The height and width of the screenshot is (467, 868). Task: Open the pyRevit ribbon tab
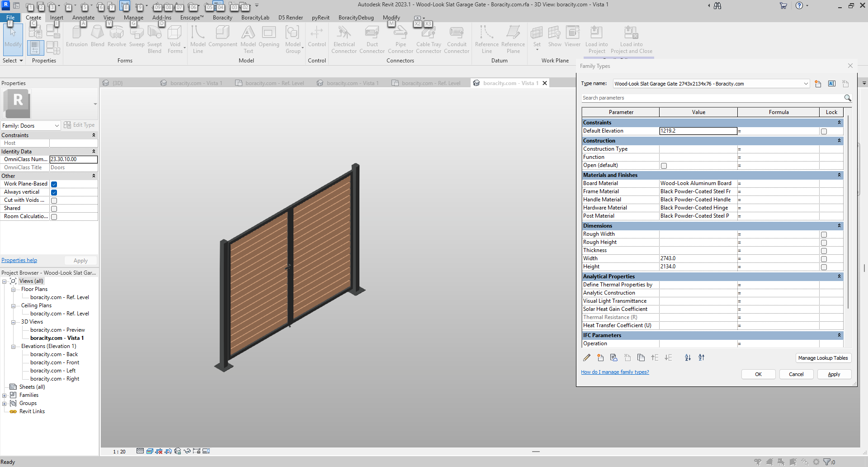[321, 18]
